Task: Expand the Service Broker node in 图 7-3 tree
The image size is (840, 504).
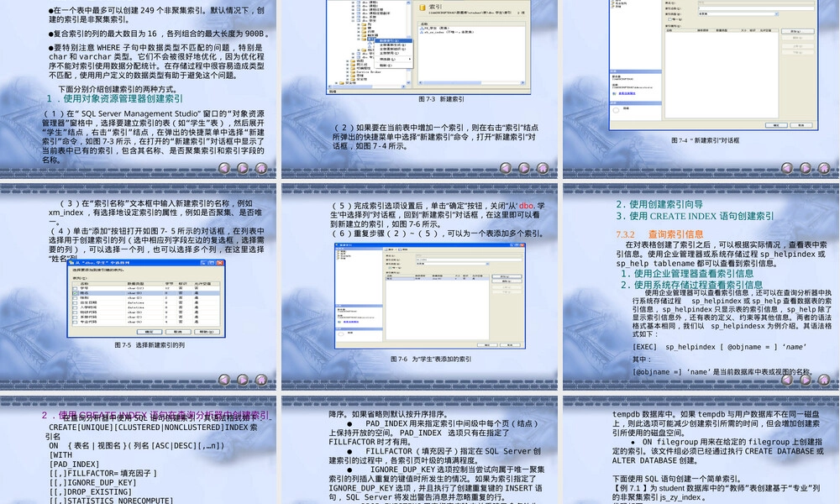Action: [x=347, y=71]
